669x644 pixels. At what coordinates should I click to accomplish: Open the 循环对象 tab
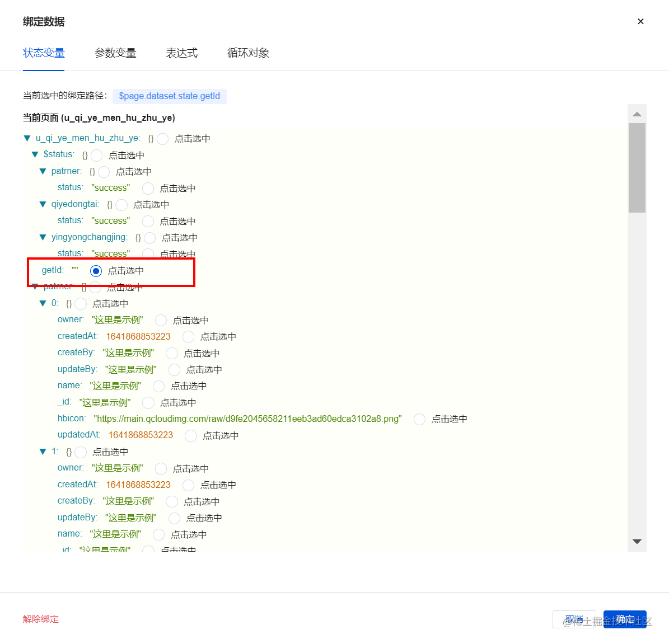click(248, 53)
